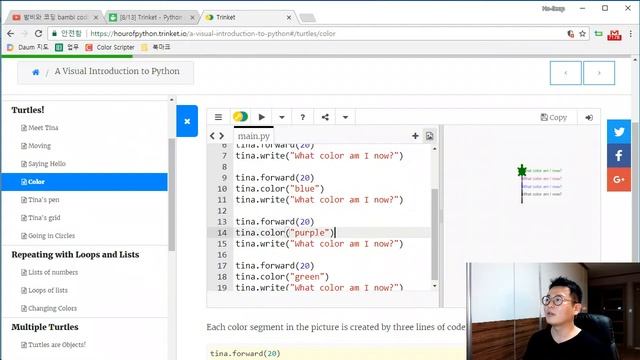Click code line 10 tina.color("blue")
This screenshot has width=640, height=360.
(x=280, y=189)
